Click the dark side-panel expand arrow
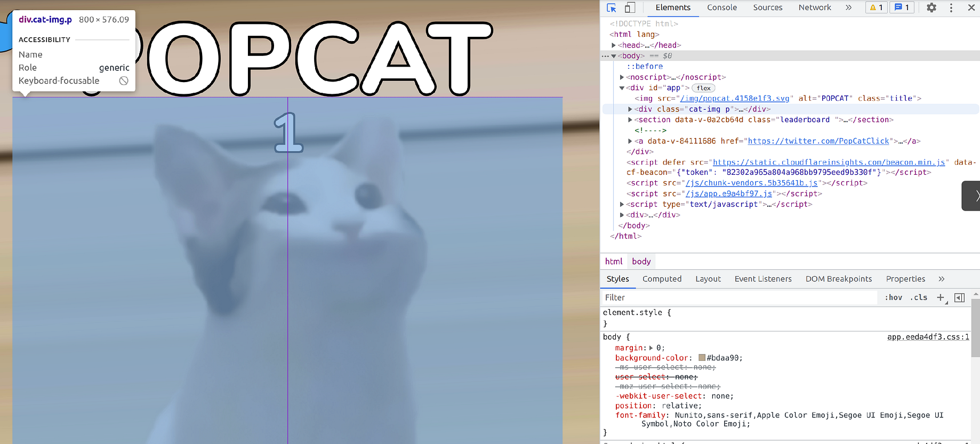The width and height of the screenshot is (980, 444). coord(971,196)
